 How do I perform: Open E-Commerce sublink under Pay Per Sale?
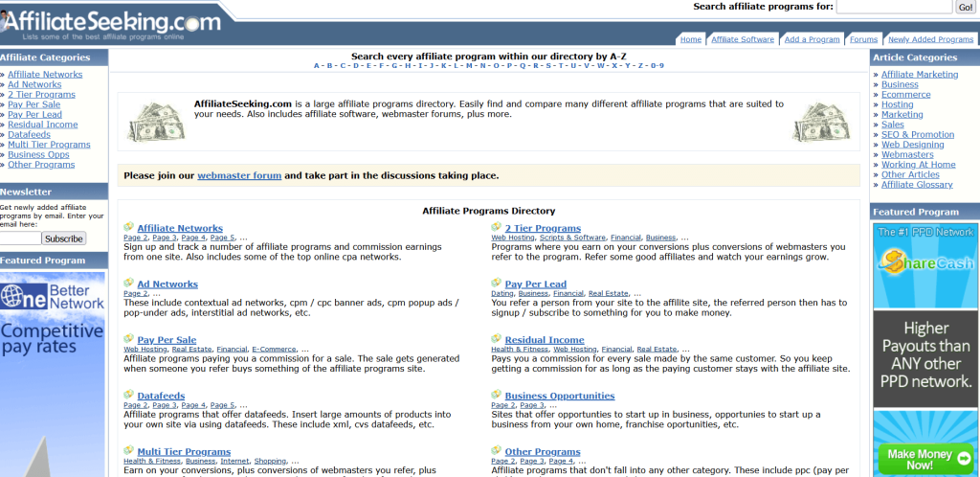pyautogui.click(x=275, y=350)
